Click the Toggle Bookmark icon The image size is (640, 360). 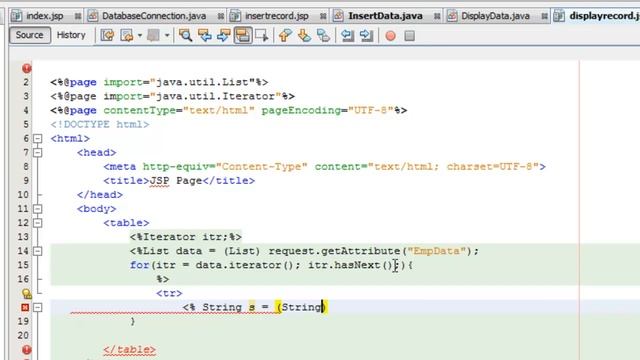click(x=323, y=36)
